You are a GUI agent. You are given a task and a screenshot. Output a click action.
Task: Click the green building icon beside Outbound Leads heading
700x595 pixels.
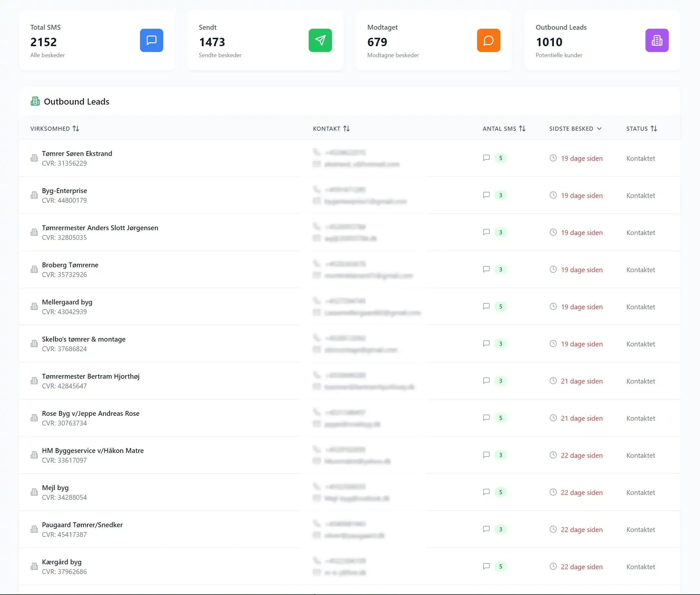35,101
